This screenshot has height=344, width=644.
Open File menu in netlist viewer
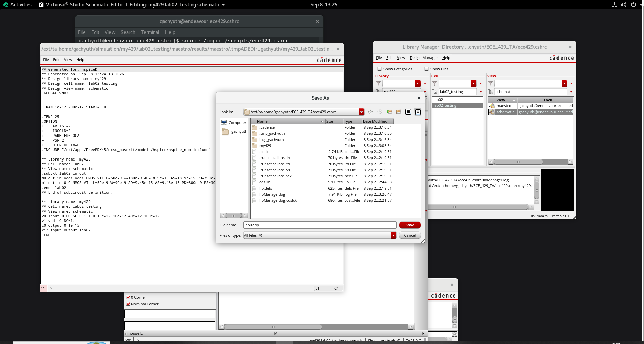pyautogui.click(x=46, y=60)
